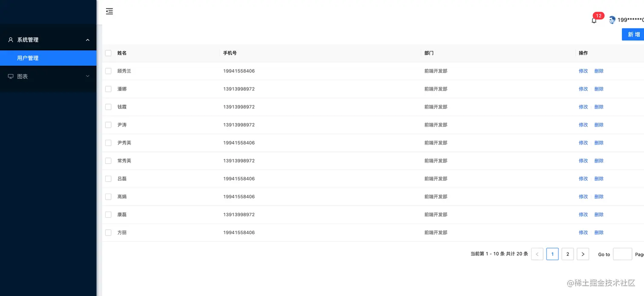Expand the 图表 menu chevron

pyautogui.click(x=88, y=76)
